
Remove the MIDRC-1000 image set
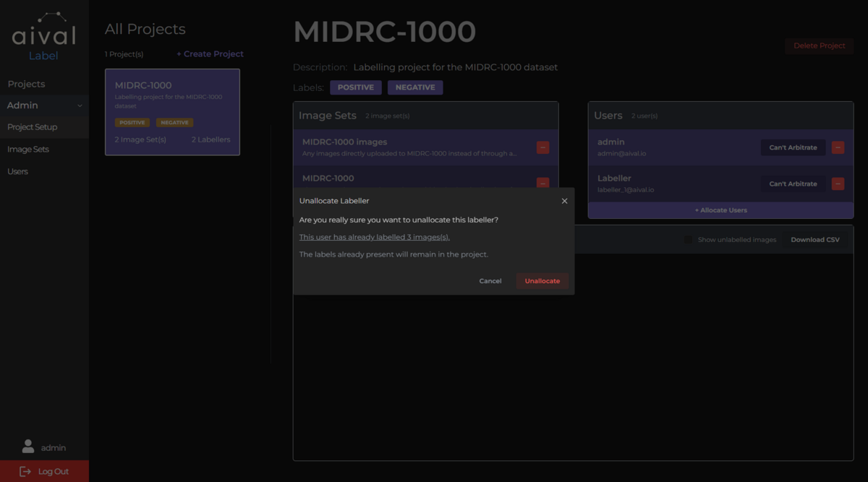point(542,184)
